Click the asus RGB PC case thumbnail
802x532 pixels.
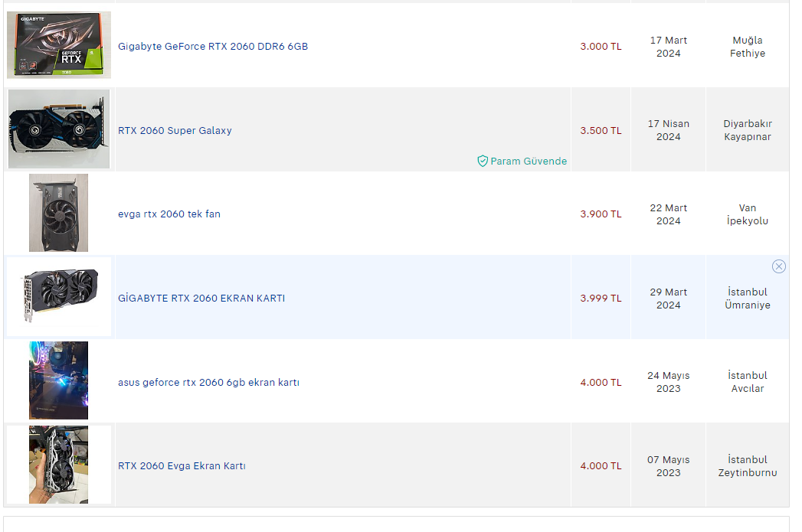(58, 380)
